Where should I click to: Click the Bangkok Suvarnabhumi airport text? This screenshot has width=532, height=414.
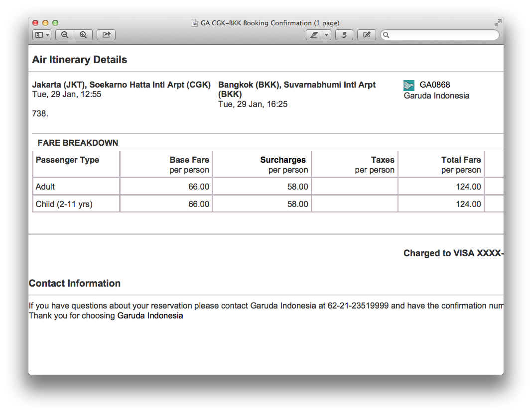[297, 90]
